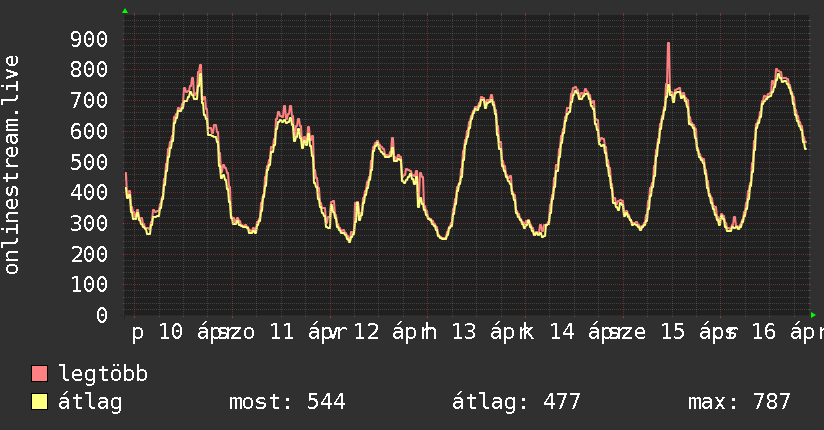824x430 pixels.
Task: Click the 'max: 787' statistic
Action: point(739,402)
